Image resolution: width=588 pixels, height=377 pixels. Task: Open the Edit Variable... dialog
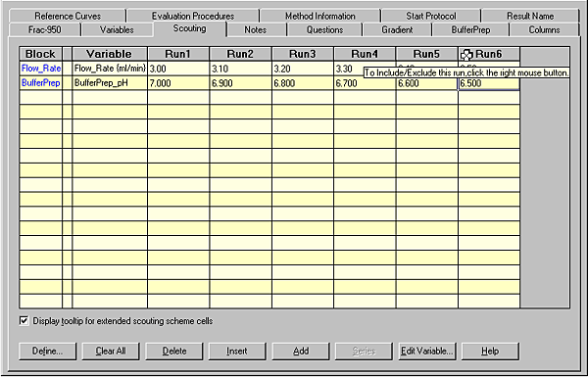pos(427,352)
